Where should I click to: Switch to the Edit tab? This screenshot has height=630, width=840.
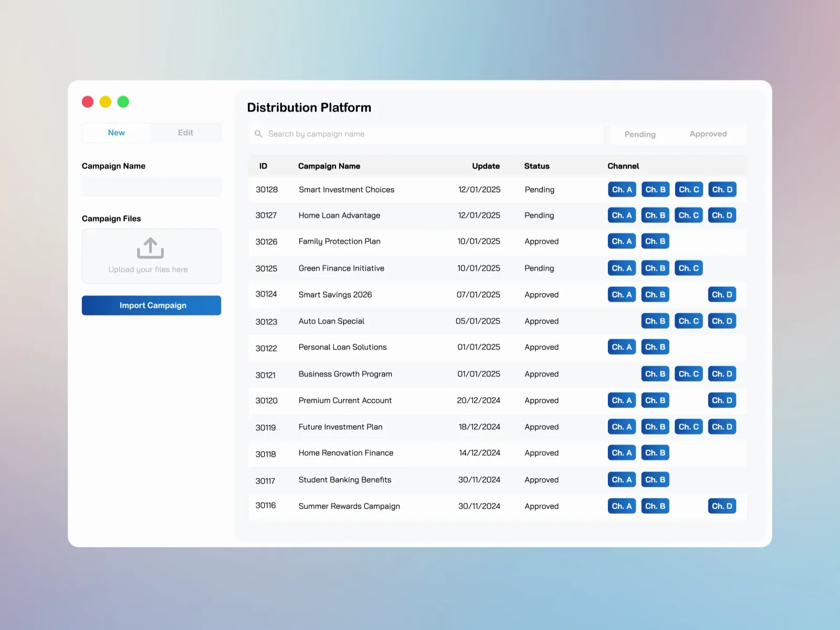185,133
